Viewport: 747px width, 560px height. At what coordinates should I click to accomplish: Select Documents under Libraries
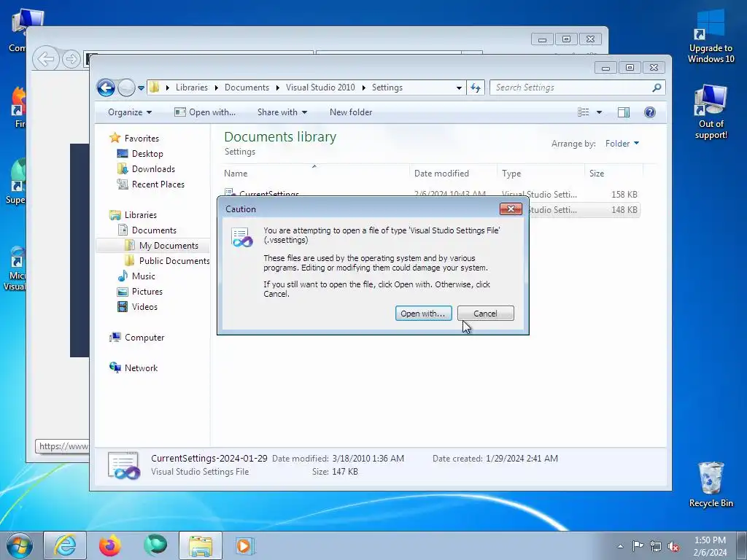154,230
